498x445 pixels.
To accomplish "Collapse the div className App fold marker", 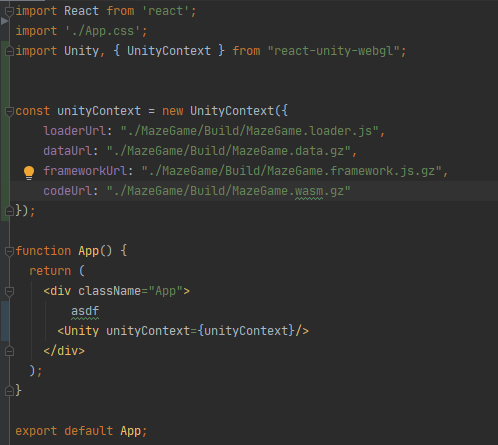I will 9,292.
